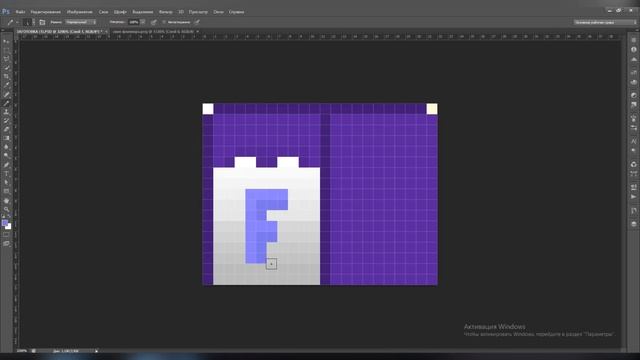The width and height of the screenshot is (640, 360).
Task: Change the screen mode from the toolbox
Action: pyautogui.click(x=6, y=244)
